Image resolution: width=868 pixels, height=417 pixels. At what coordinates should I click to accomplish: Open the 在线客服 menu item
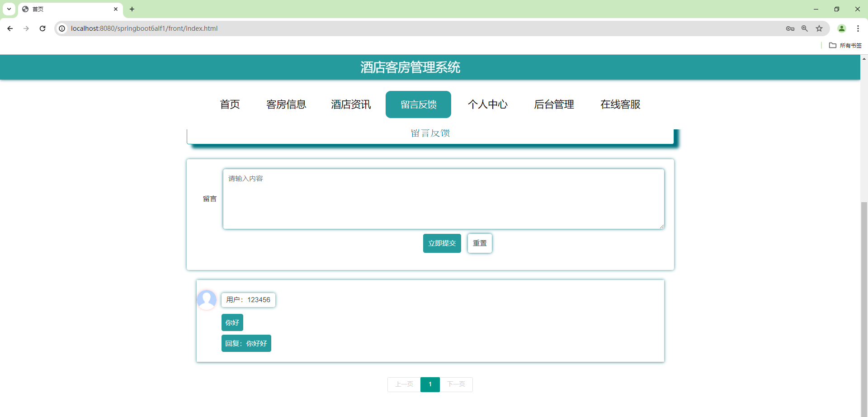pyautogui.click(x=620, y=104)
